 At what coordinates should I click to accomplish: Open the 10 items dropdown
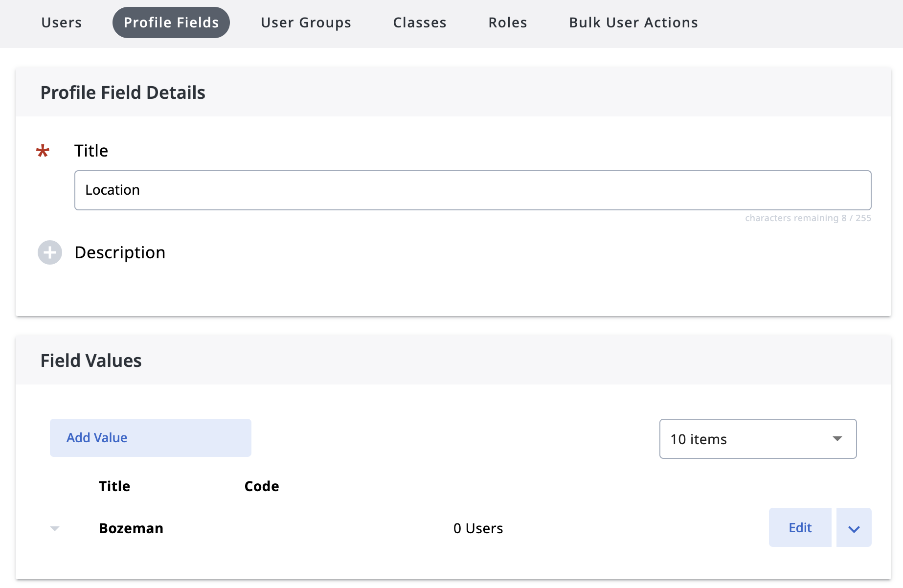coord(758,439)
